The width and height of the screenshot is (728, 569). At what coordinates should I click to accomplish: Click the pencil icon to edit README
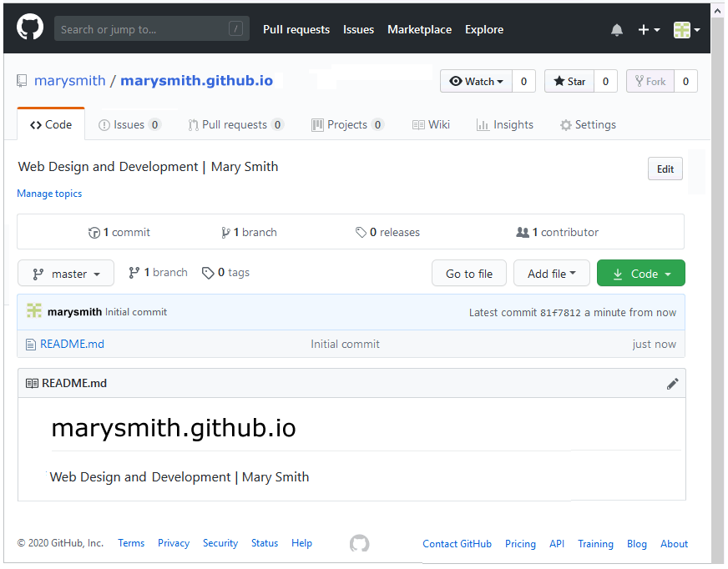coord(672,384)
